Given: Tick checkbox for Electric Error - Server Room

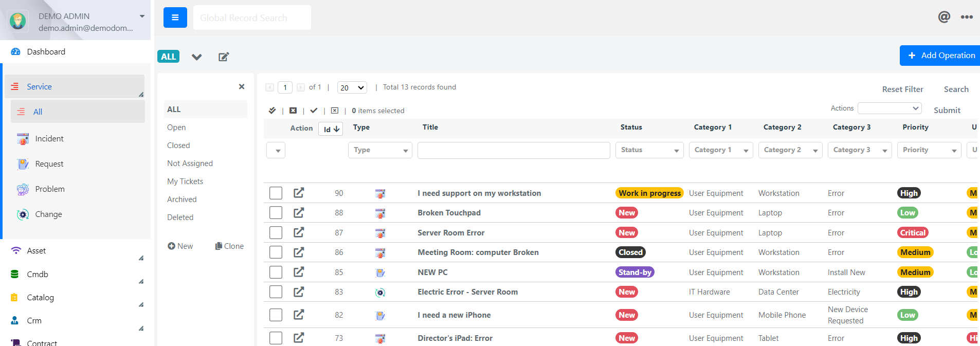Looking at the screenshot, I should tap(276, 292).
